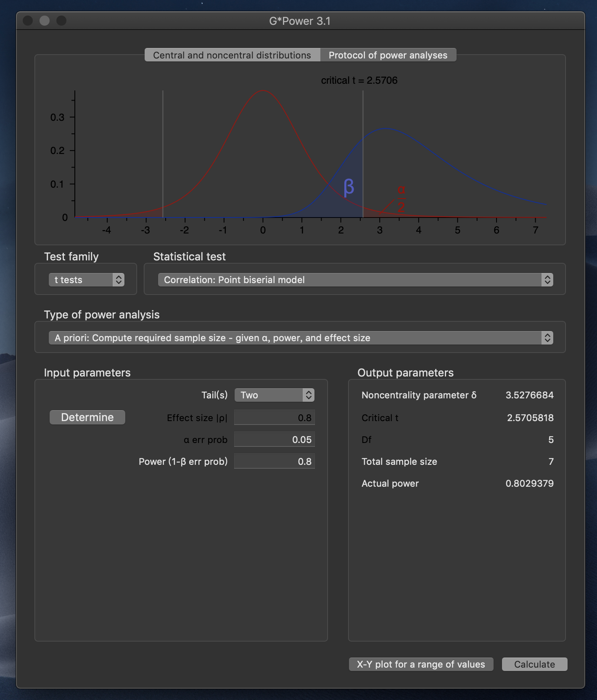This screenshot has width=597, height=700.
Task: Click the Critical t output label
Action: pos(380,418)
